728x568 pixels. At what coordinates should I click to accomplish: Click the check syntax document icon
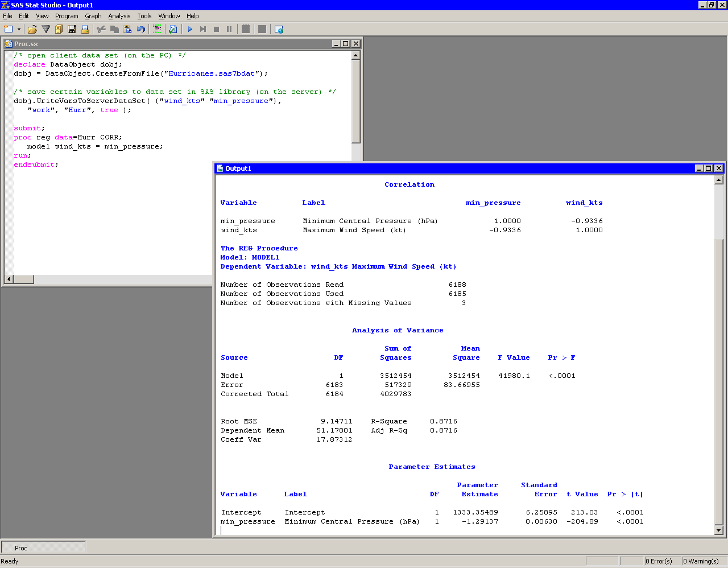coord(173,29)
